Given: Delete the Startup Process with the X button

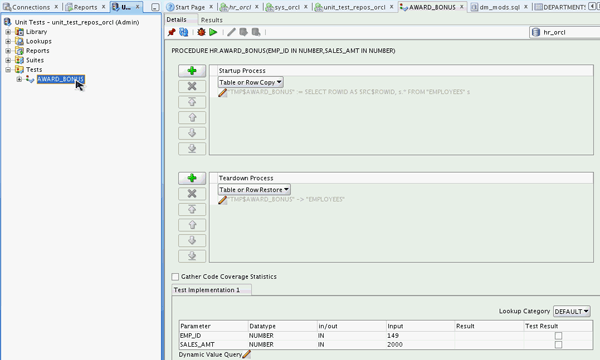Looking at the screenshot, I should [x=192, y=86].
